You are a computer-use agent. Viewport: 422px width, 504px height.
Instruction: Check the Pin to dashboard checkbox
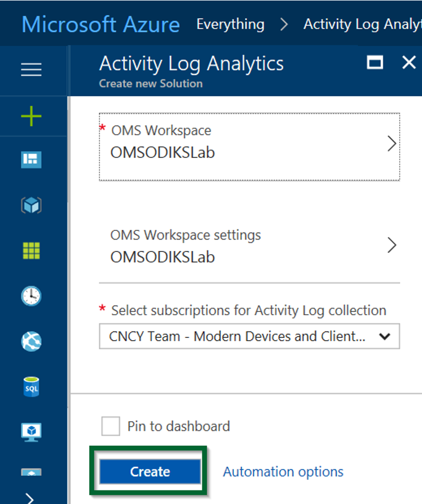(x=111, y=426)
